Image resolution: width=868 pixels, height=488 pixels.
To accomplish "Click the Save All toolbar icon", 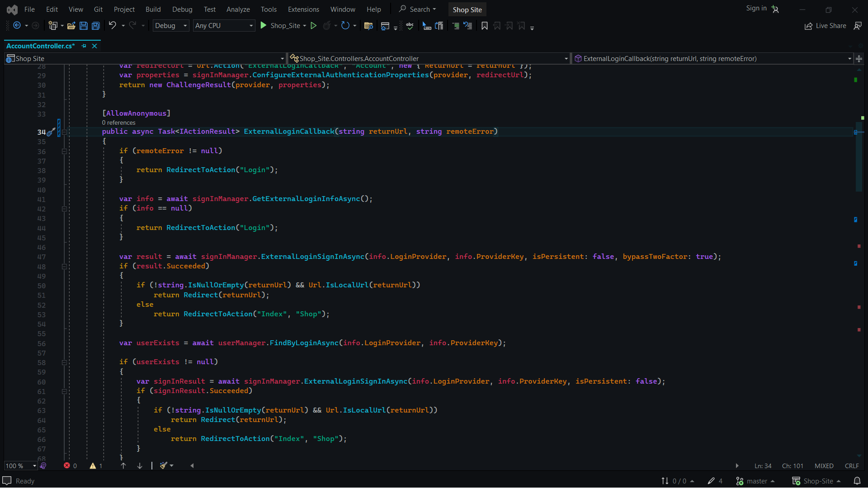I will pos(96,26).
